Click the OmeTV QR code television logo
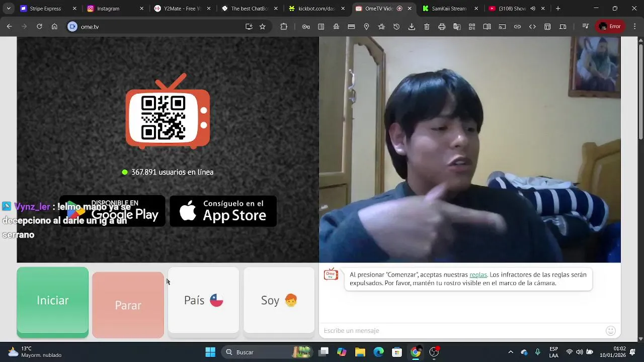Image resolution: width=644 pixels, height=362 pixels. [168, 111]
